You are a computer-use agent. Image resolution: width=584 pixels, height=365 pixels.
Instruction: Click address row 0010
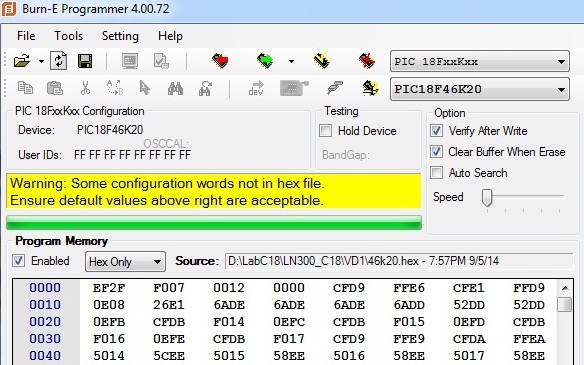[45, 305]
